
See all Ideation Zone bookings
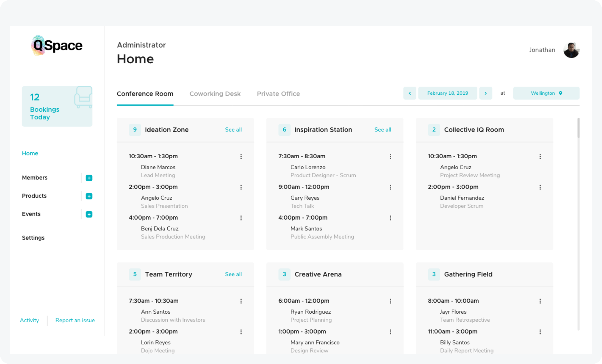point(233,130)
